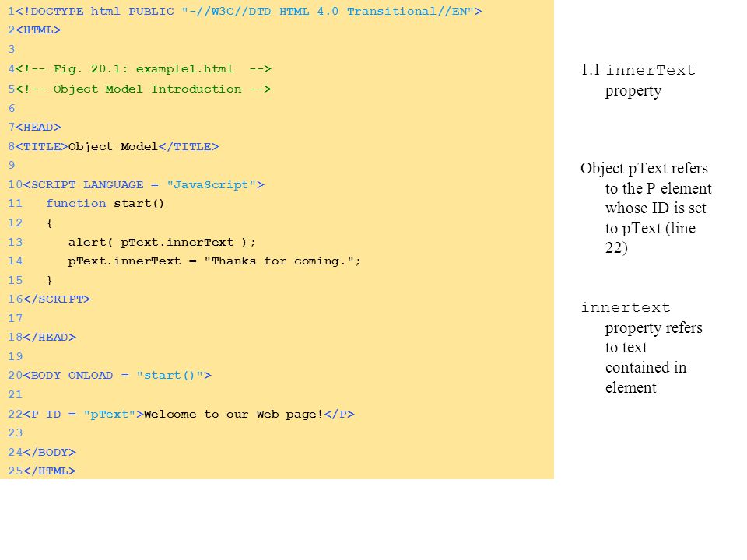
Task: Click the 'innertext property refers' annotation
Action: [x=641, y=348]
